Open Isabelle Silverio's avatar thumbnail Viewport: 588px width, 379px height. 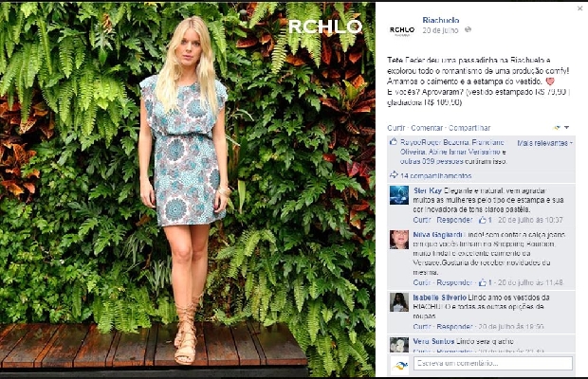pyautogui.click(x=399, y=302)
